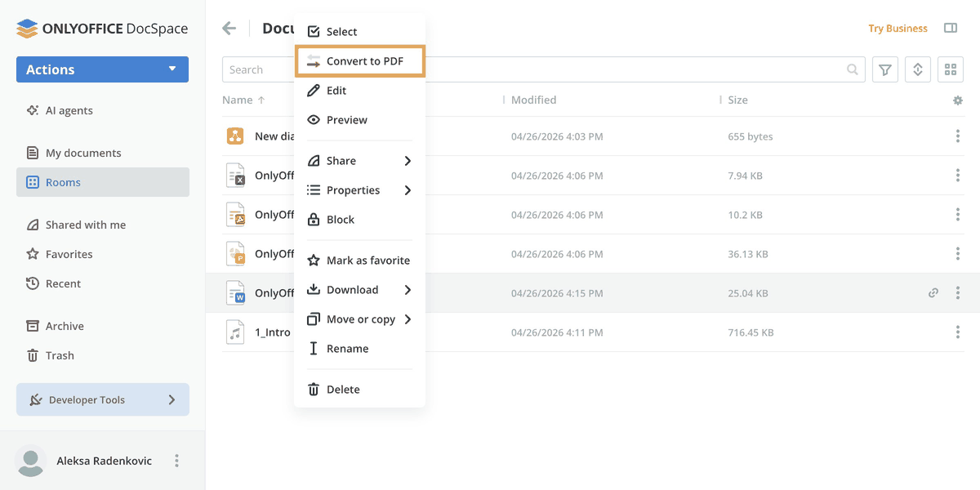Viewport: 980px width, 490px height.
Task: Expand Developer Tools menu
Action: pyautogui.click(x=103, y=399)
